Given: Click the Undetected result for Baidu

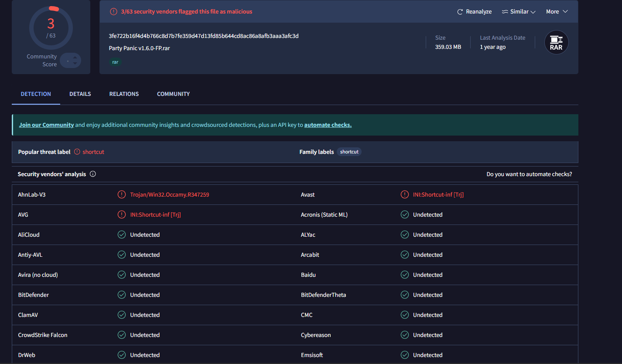Looking at the screenshot, I should (x=428, y=275).
